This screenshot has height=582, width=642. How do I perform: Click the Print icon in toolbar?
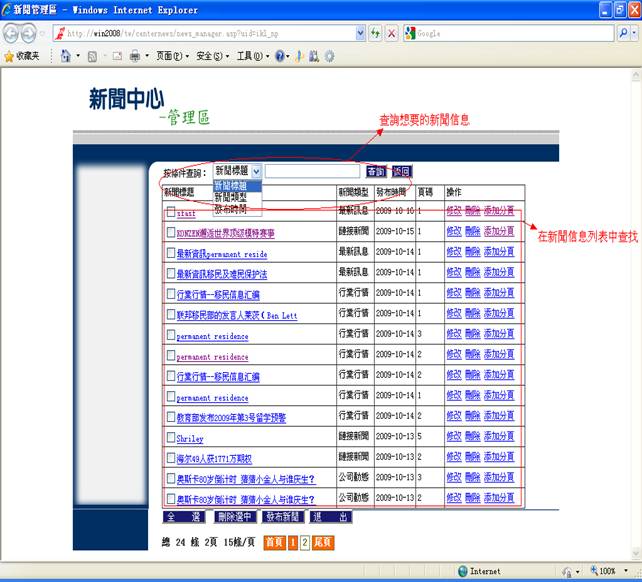click(x=133, y=56)
